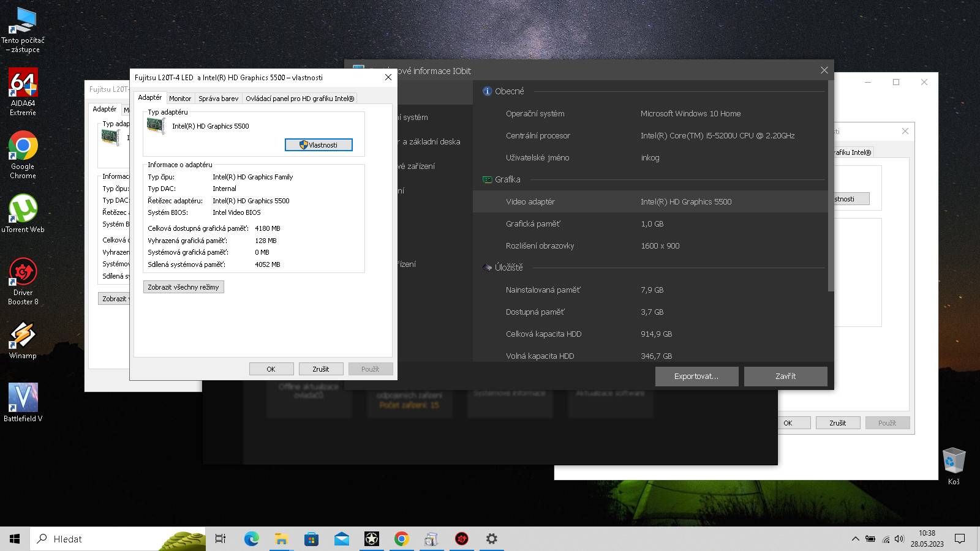Click OK in the Intel HD Graphics dialog

click(x=271, y=369)
